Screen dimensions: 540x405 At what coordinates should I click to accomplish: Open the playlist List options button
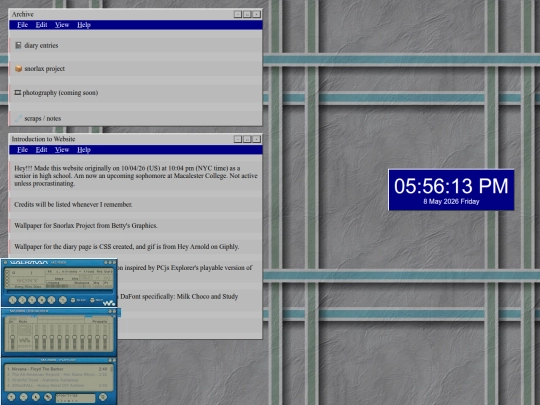click(103, 397)
